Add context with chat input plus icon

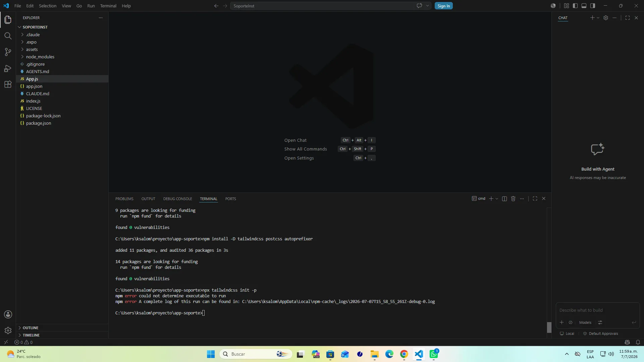coord(562,322)
